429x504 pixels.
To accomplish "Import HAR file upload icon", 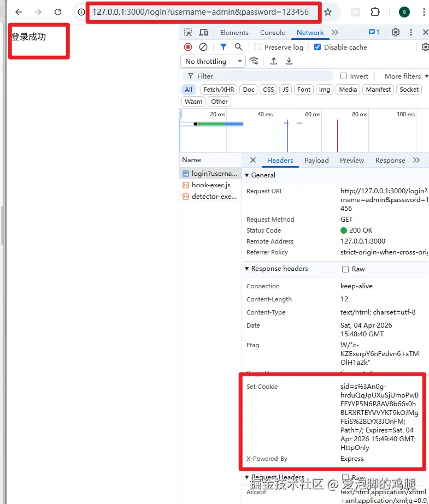I will click(x=274, y=61).
